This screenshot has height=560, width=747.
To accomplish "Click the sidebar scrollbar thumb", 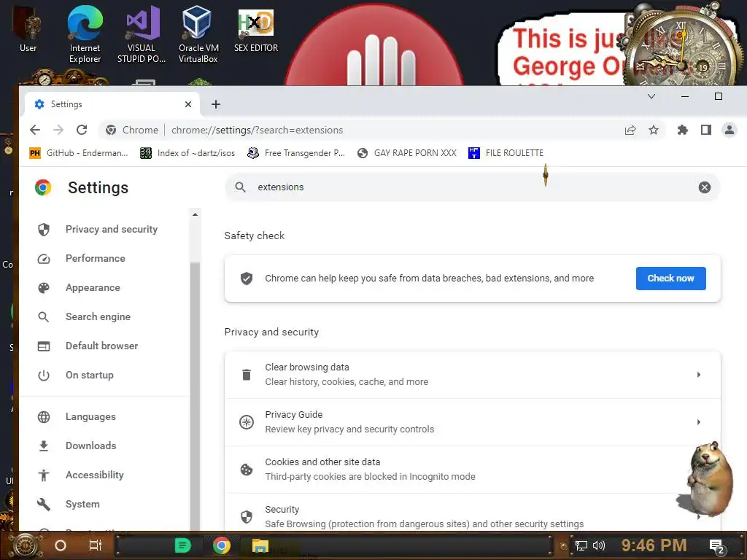I will (195, 395).
